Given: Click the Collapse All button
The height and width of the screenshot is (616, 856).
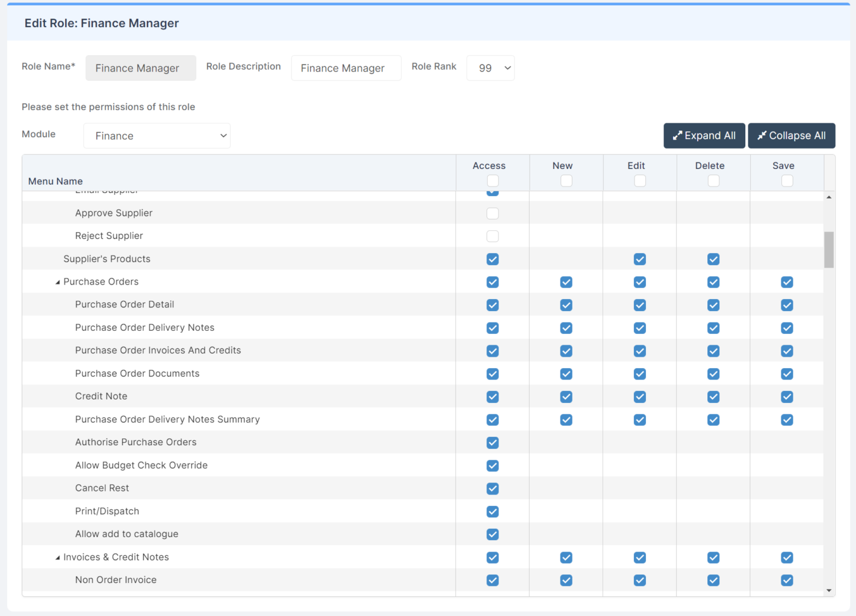Looking at the screenshot, I should [791, 136].
